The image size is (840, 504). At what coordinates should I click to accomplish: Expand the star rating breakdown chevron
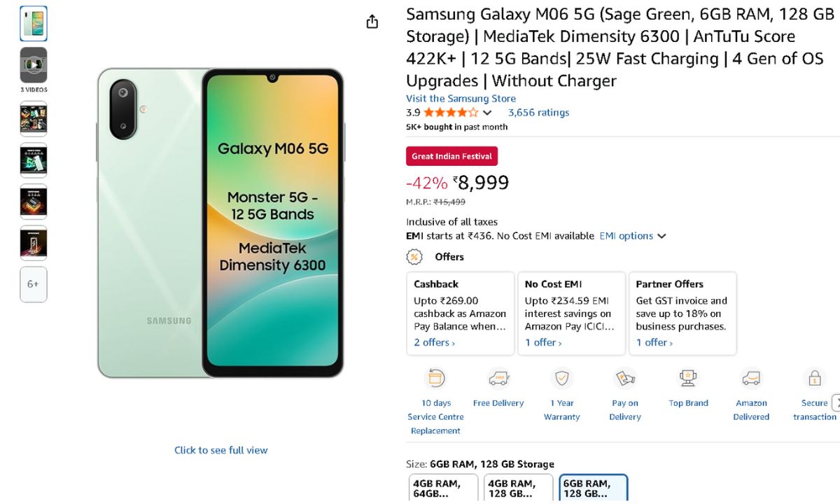pos(488,113)
